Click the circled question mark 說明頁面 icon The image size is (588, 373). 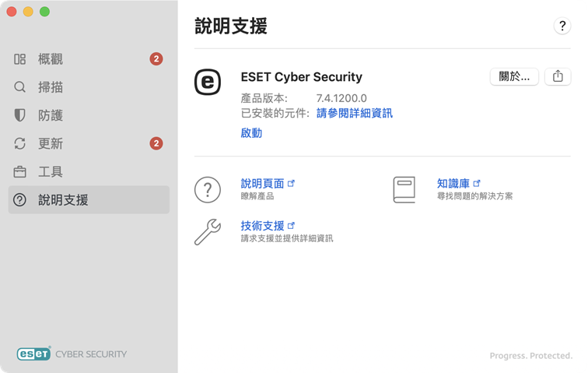point(208,189)
